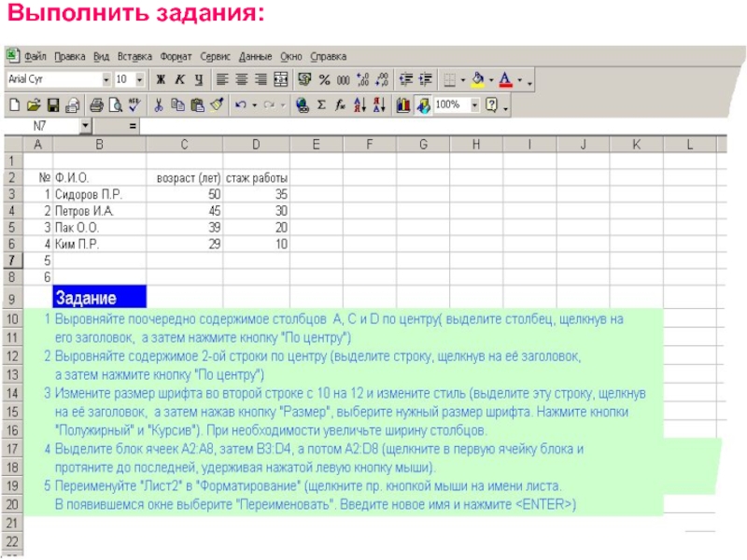
Task: Expand the font size dropdown
Action: click(x=139, y=80)
